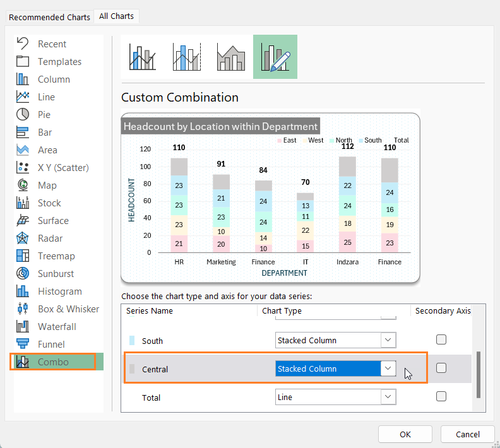Screen dimensions: 500x448
Task: Click the Series Name column header
Action: click(x=150, y=310)
